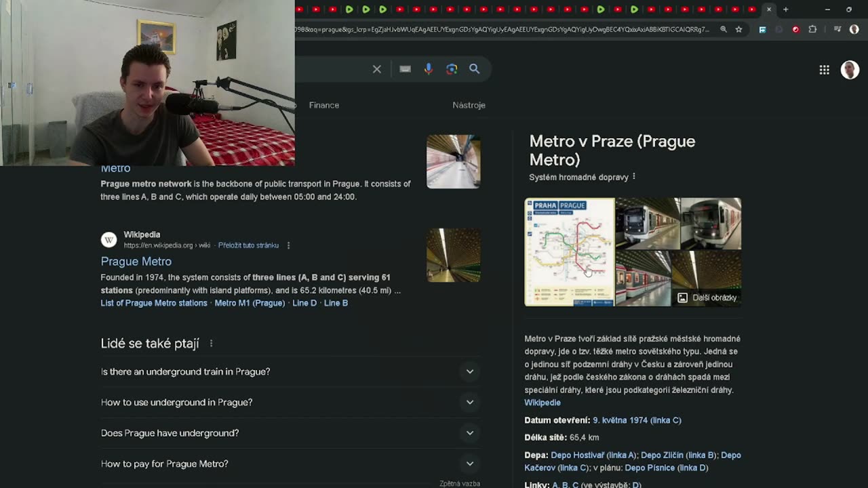This screenshot has height=488, width=868.
Task: Switch to the Finance search tab
Action: (324, 105)
